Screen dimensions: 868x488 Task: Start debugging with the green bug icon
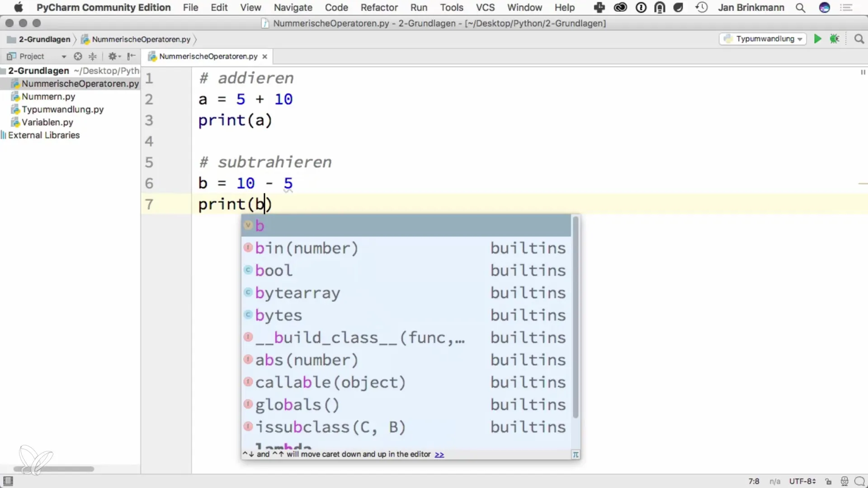point(835,39)
